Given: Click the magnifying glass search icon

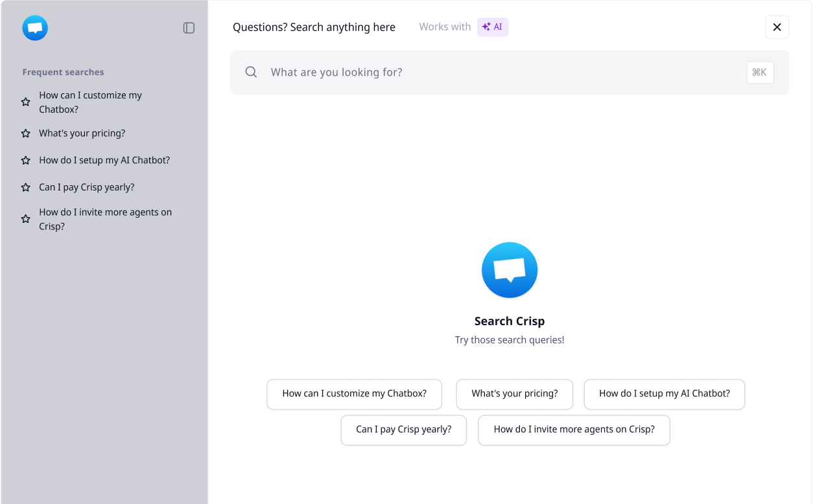Looking at the screenshot, I should click(x=251, y=72).
